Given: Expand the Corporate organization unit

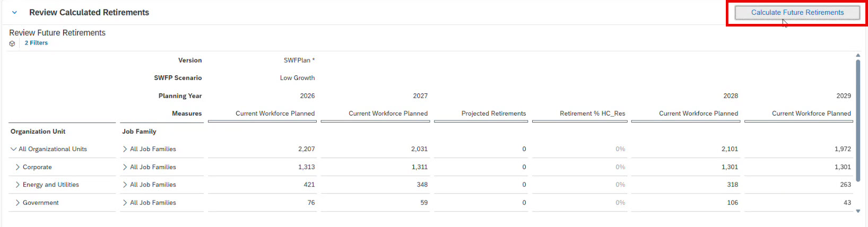Looking at the screenshot, I should click(x=18, y=167).
